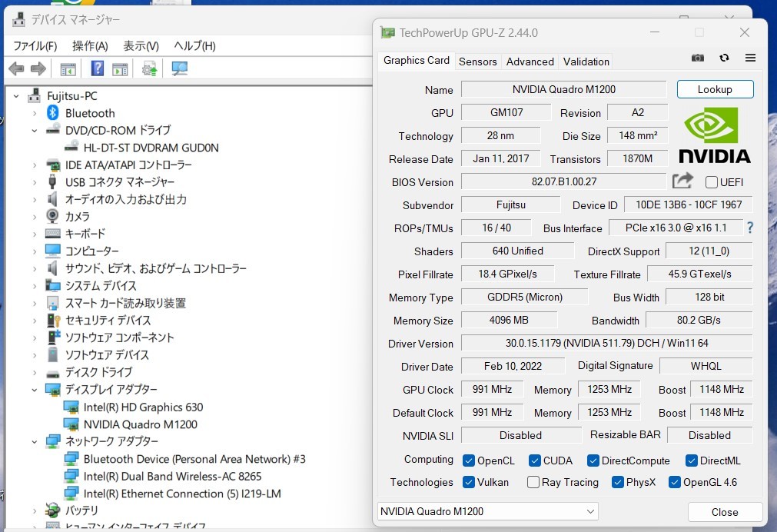Click the show/hide console tree icon
Screen dimensions: 777x532
68,69
